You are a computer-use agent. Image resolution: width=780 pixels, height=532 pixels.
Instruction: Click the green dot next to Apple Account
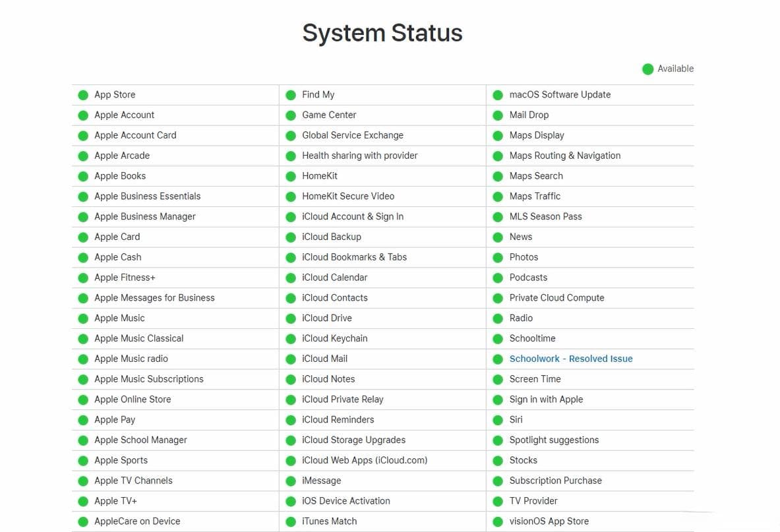83,115
